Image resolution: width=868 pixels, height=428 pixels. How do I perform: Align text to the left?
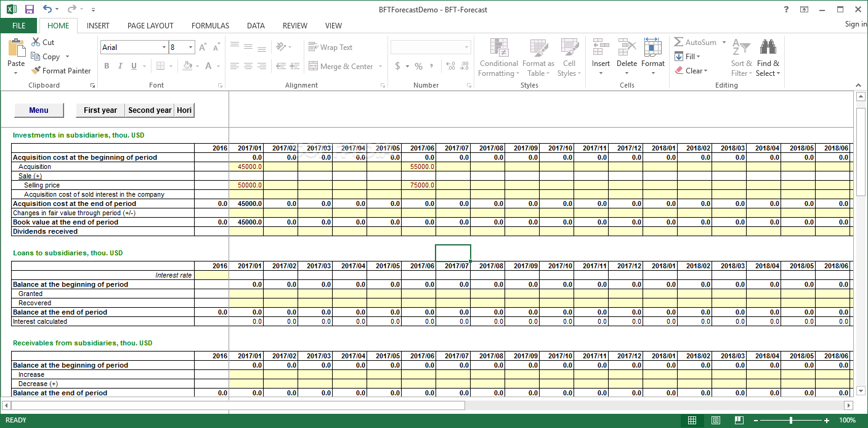click(x=235, y=66)
